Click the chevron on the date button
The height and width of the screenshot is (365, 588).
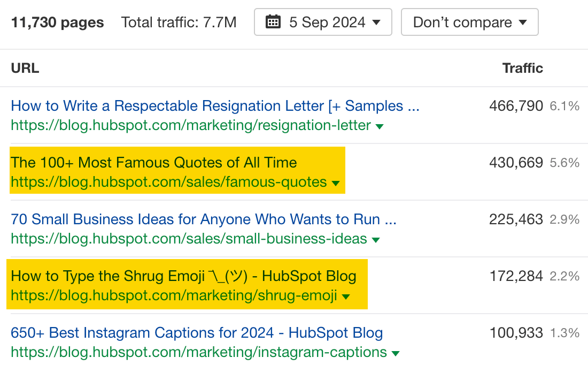375,22
